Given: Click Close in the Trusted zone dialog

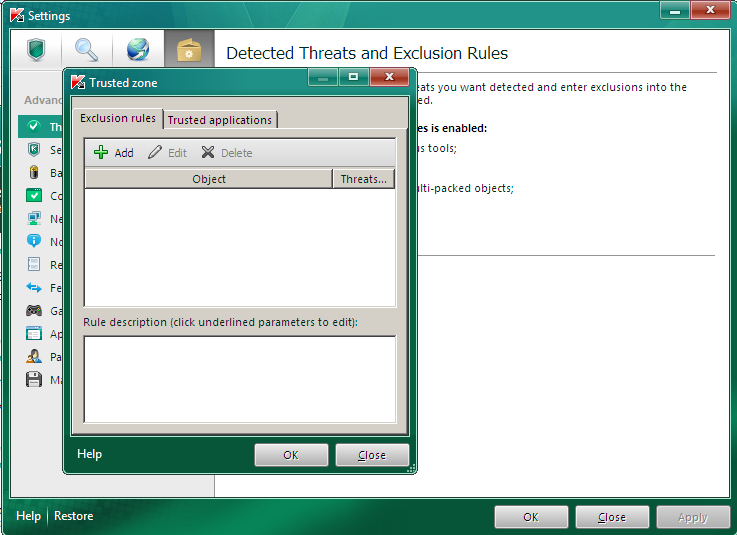Looking at the screenshot, I should coord(371,455).
